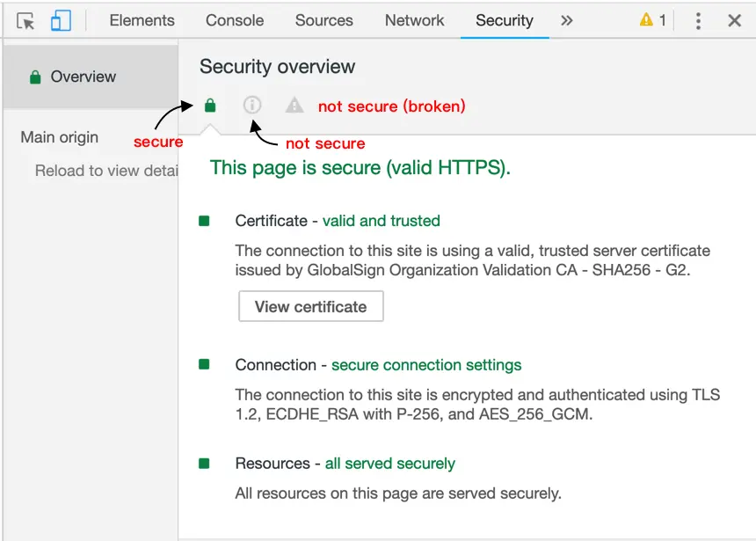Screen dimensions: 756x541
Task: Click the yellow warning count indicator
Action: pyautogui.click(x=653, y=20)
